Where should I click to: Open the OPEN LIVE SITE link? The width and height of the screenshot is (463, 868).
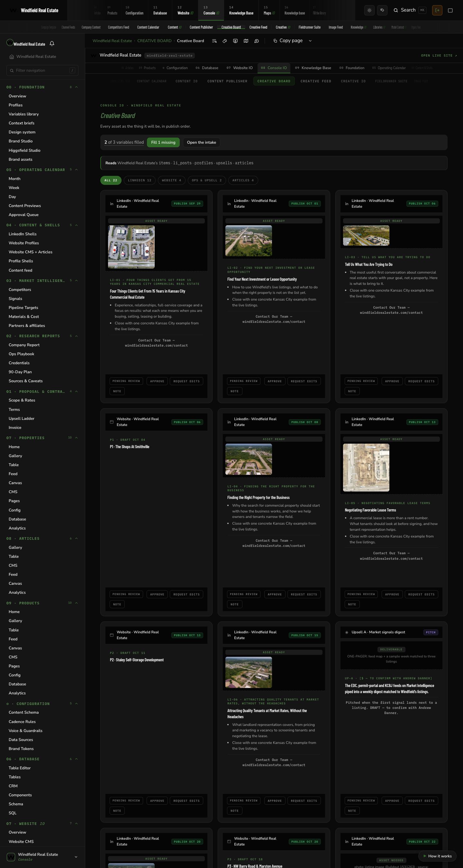pyautogui.click(x=439, y=56)
